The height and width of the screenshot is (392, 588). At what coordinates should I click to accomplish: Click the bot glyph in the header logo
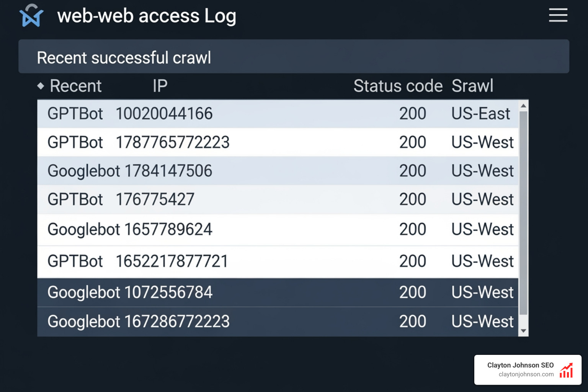pos(32,18)
